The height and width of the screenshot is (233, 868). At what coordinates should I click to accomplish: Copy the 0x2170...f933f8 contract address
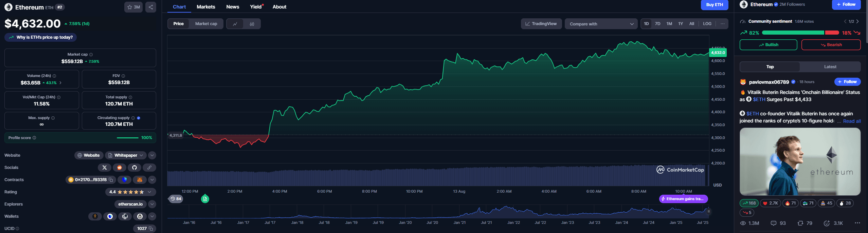111,180
